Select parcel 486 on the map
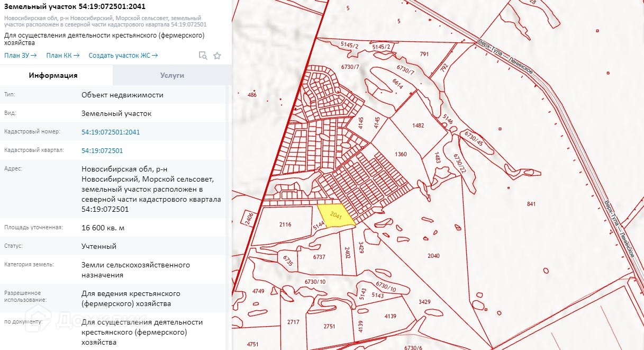Viewport: 644px width, 350px height. [252, 95]
